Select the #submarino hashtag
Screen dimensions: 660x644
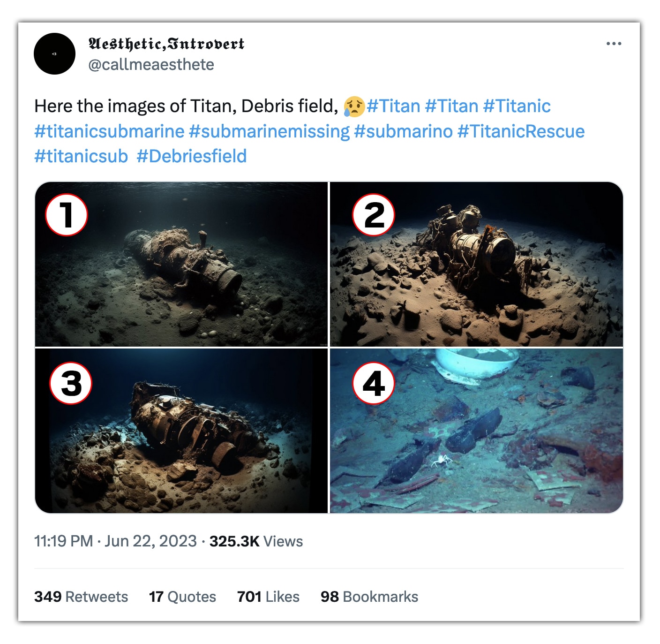click(403, 132)
